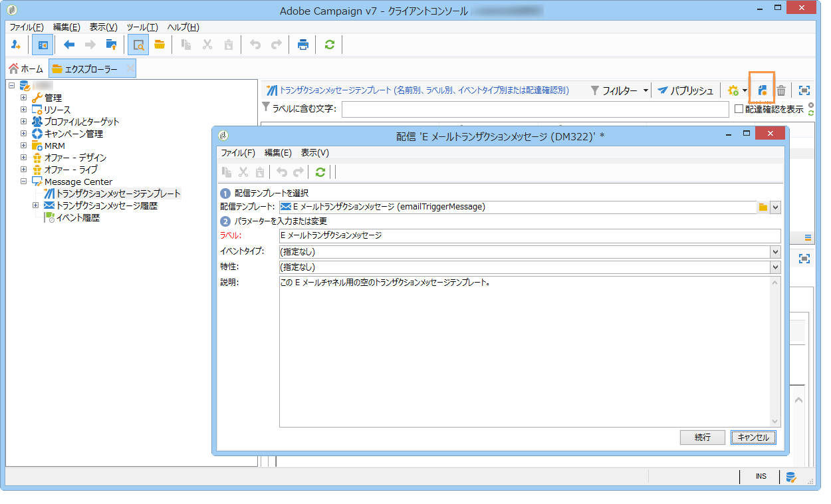The height and width of the screenshot is (504, 831).
Task: Open the yellow folder icon in main toolbar
Action: click(160, 45)
